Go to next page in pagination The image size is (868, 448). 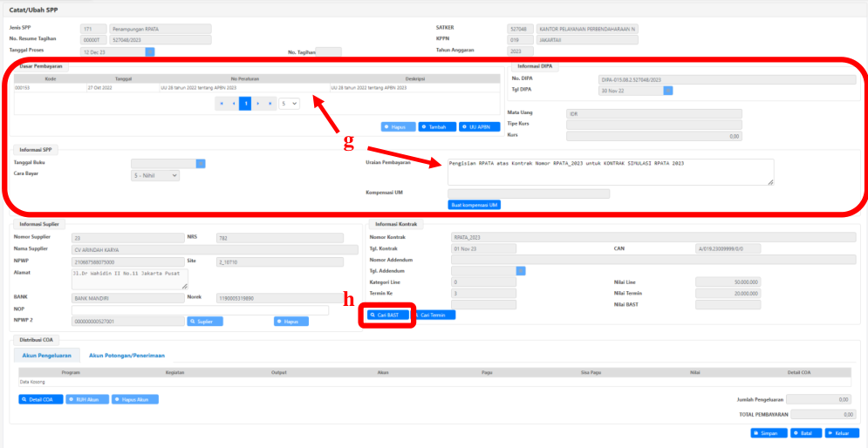coord(258,104)
